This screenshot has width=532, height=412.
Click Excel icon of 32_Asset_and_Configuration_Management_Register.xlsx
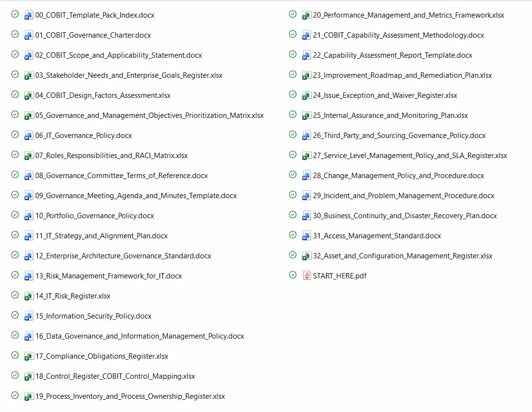(x=306, y=256)
